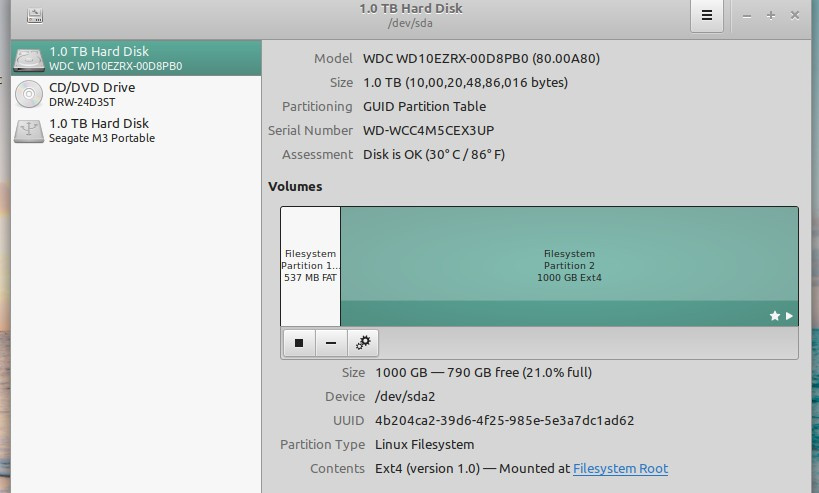Maximize the Disks window with plus button
Image resolution: width=819 pixels, height=493 pixels.
[770, 16]
